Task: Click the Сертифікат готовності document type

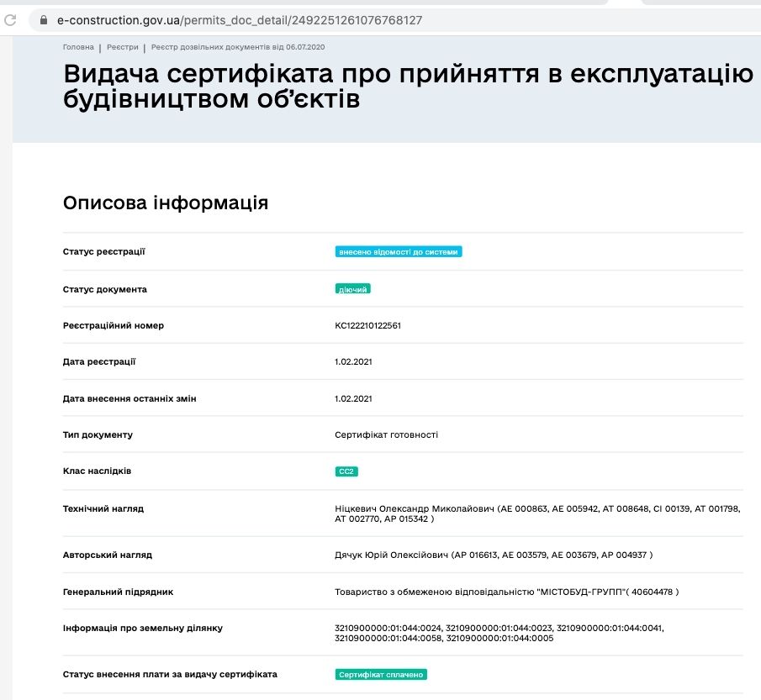Action: (386, 434)
